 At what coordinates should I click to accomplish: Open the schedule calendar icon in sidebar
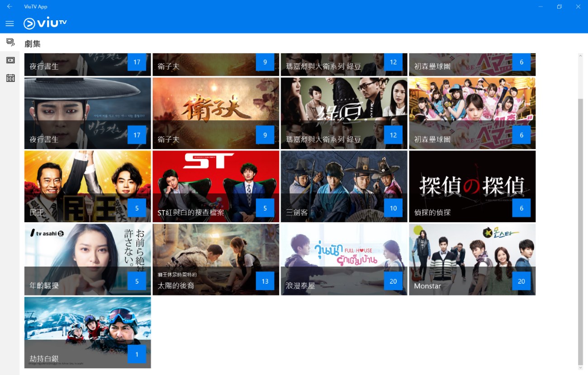click(x=10, y=78)
